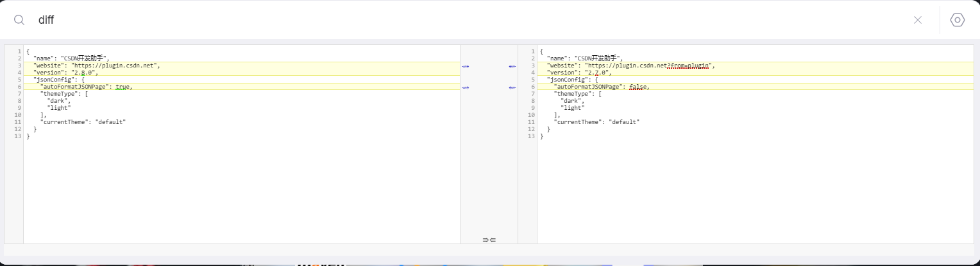Click line number 1 in the right gutter

[532, 51]
